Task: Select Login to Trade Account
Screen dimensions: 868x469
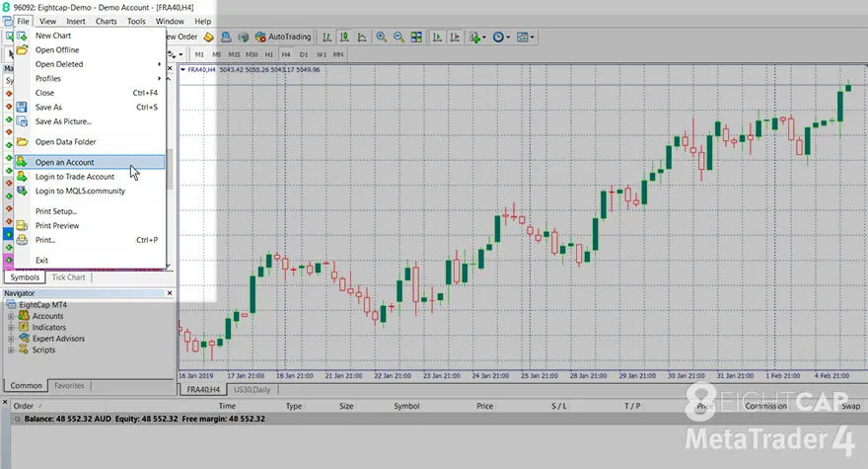Action: click(x=90, y=177)
